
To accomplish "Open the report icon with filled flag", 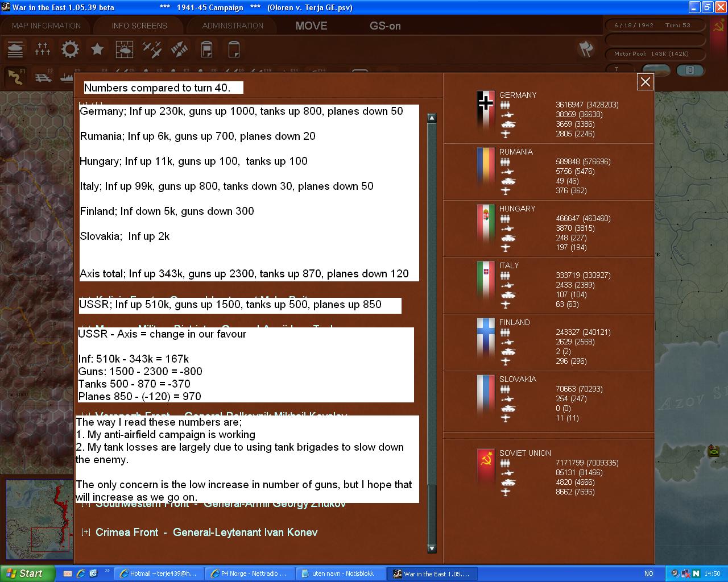I will 206,49.
